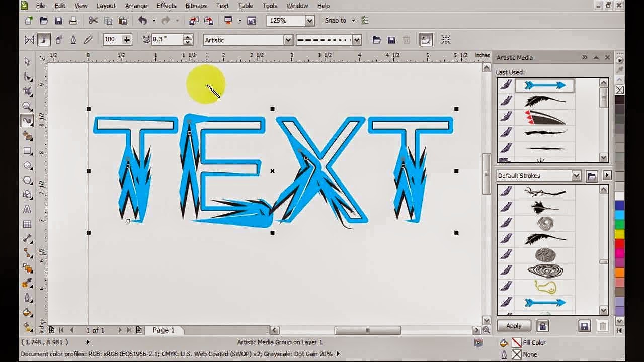Toggle the lock icon next to Apply
This screenshot has width=644, height=362.
pos(542,326)
